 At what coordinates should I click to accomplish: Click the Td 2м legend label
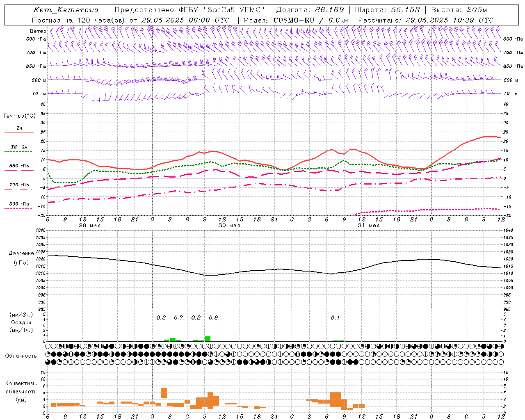coord(19,147)
